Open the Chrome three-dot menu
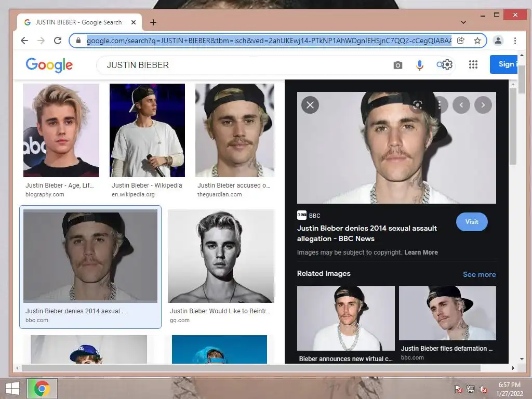The width and height of the screenshot is (532, 399). [515, 41]
